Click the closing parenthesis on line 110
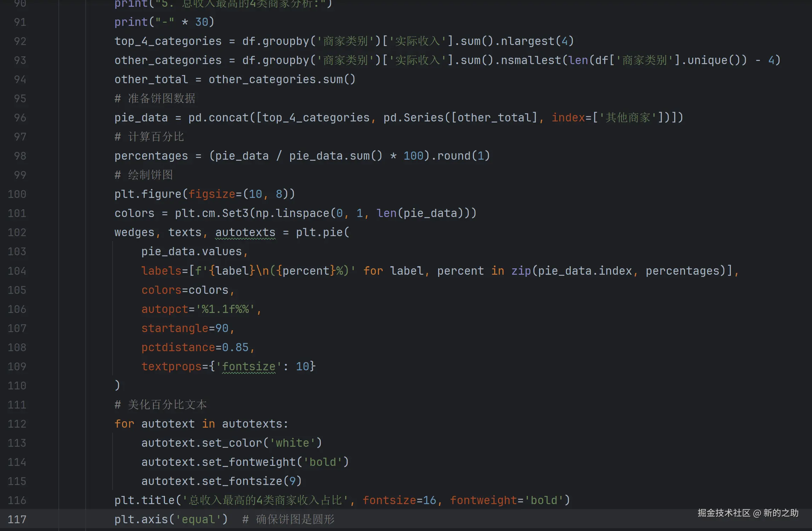The height and width of the screenshot is (531, 812). (x=118, y=385)
